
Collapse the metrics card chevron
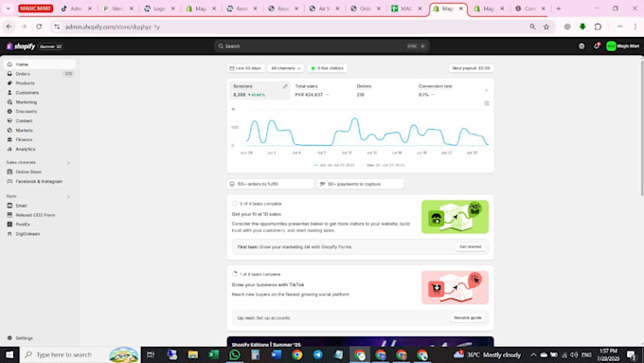(x=486, y=90)
